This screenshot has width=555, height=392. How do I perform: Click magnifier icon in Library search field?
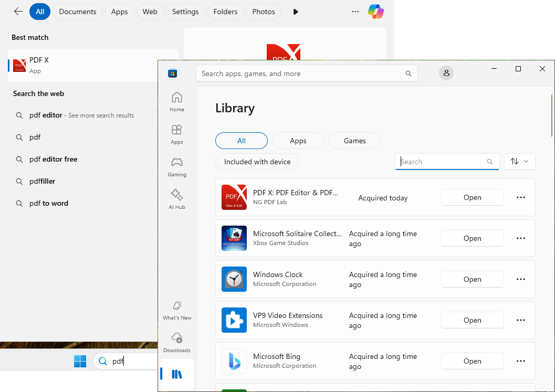[x=490, y=162]
